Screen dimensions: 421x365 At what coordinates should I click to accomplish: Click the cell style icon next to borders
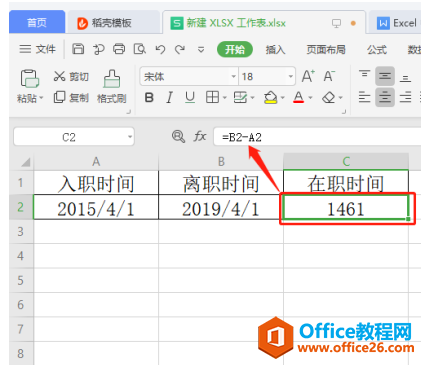click(240, 98)
